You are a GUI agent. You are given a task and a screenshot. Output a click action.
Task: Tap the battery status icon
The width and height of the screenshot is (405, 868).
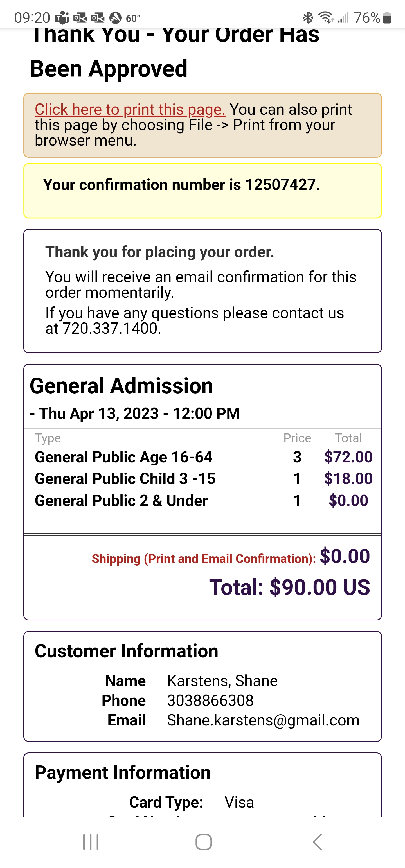[x=387, y=18]
